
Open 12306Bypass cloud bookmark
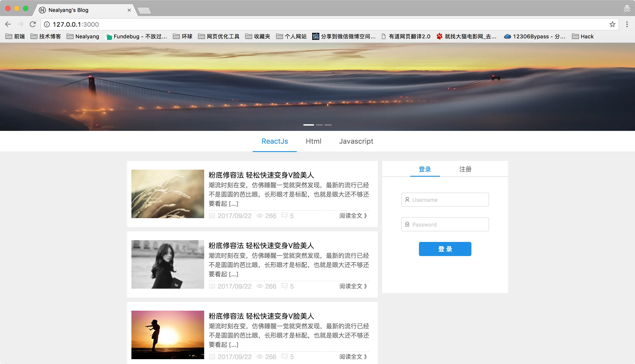tap(534, 37)
